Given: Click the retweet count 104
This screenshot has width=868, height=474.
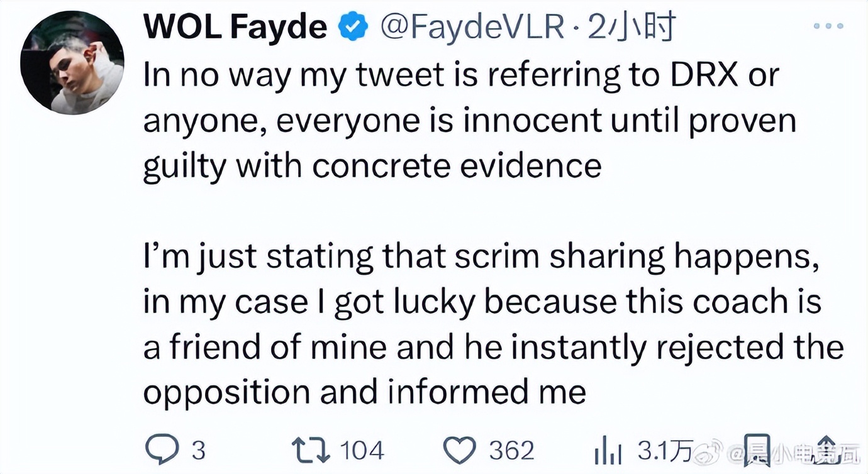Looking at the screenshot, I should (x=361, y=450).
